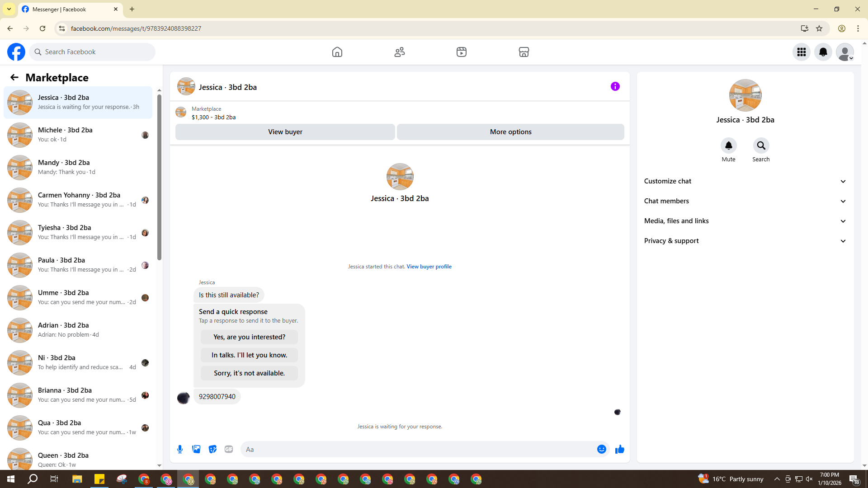Open the sticker picker icon
The image size is (868, 488).
tap(212, 449)
